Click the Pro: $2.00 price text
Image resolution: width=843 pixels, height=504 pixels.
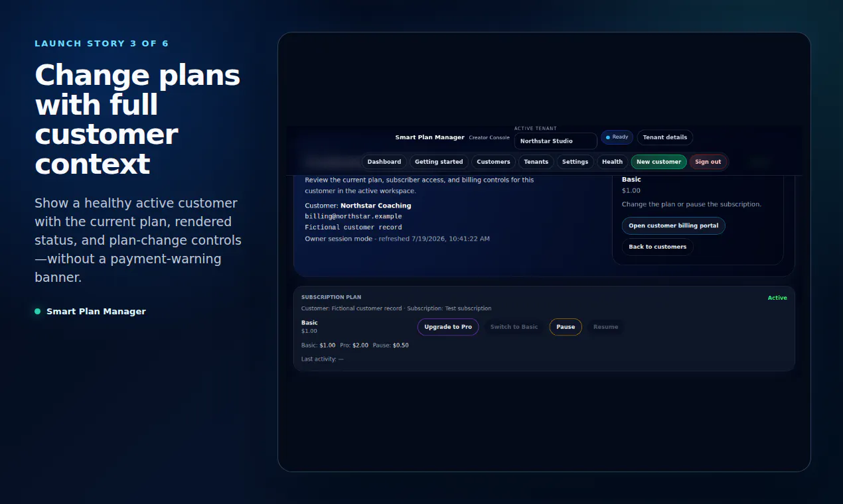tap(354, 346)
